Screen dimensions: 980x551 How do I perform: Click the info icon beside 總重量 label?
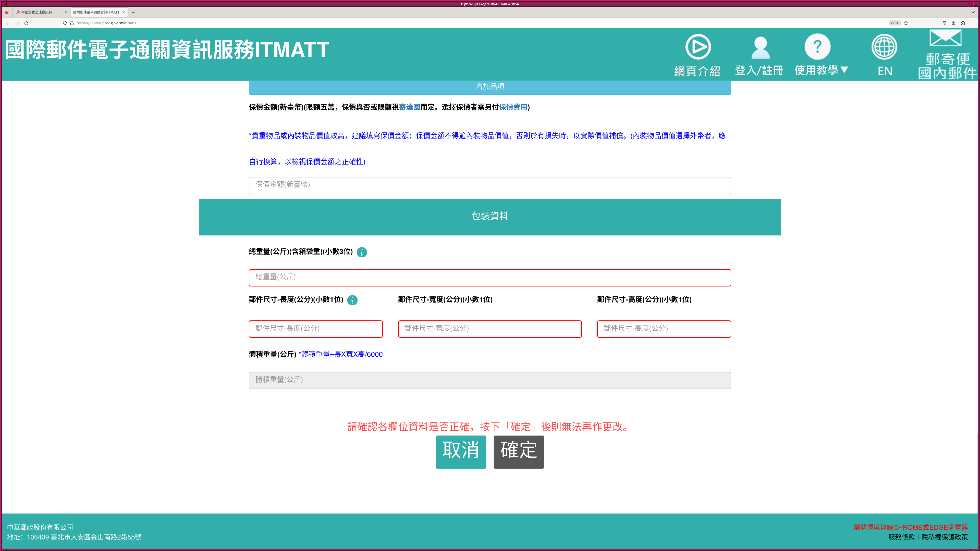tap(362, 253)
